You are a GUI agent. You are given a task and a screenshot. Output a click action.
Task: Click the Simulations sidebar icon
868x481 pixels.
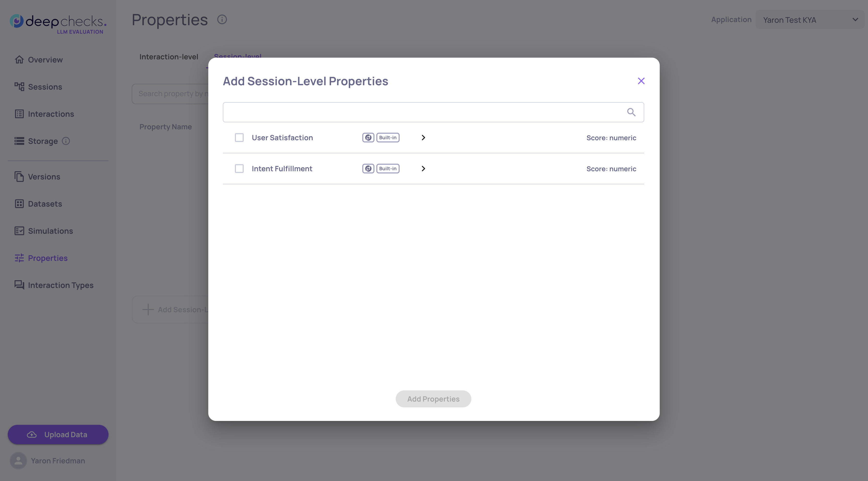[x=19, y=231]
